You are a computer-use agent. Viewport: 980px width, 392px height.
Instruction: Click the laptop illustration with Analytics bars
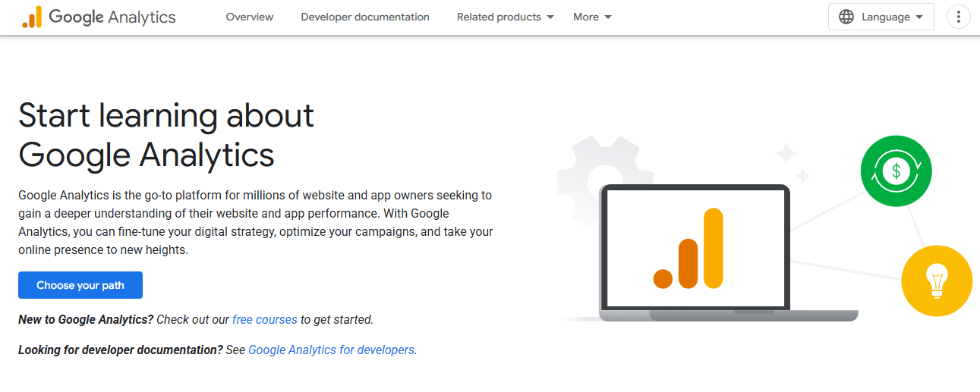coord(729,254)
